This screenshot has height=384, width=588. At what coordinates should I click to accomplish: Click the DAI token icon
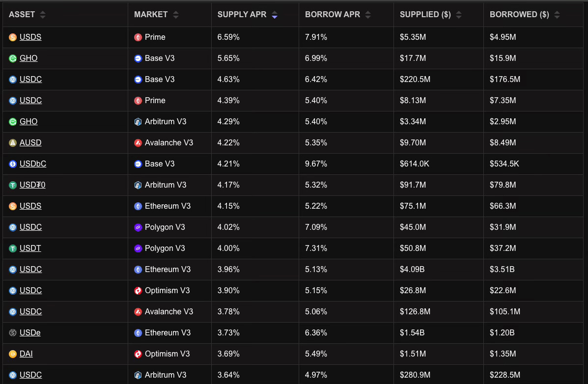[x=12, y=354]
